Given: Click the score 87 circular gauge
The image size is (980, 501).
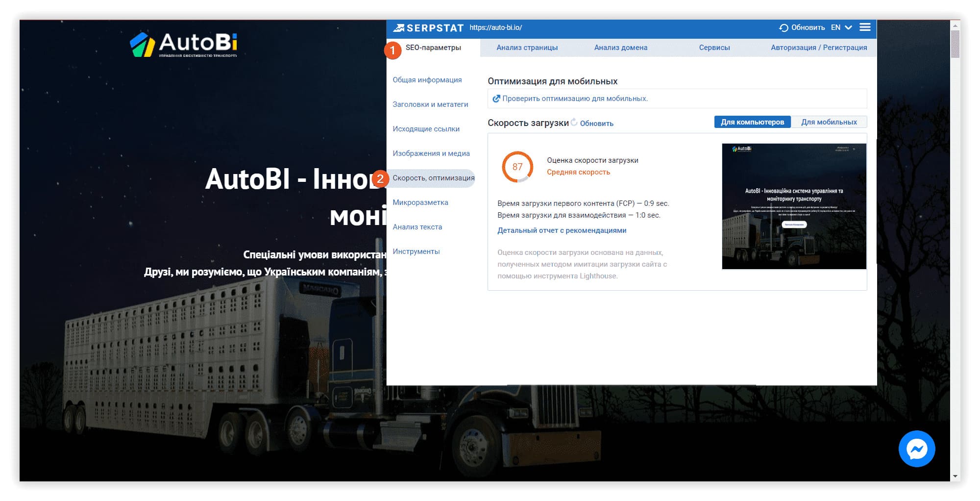Looking at the screenshot, I should click(x=517, y=167).
